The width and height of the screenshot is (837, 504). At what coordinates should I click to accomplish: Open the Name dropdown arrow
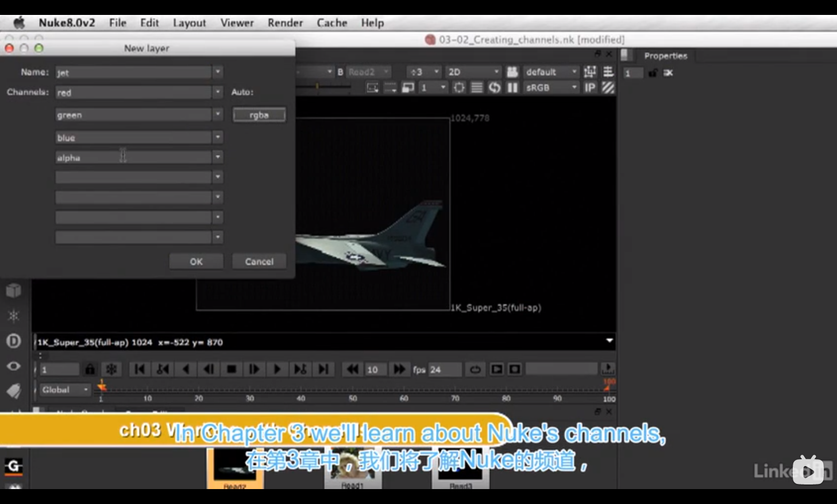(x=218, y=72)
